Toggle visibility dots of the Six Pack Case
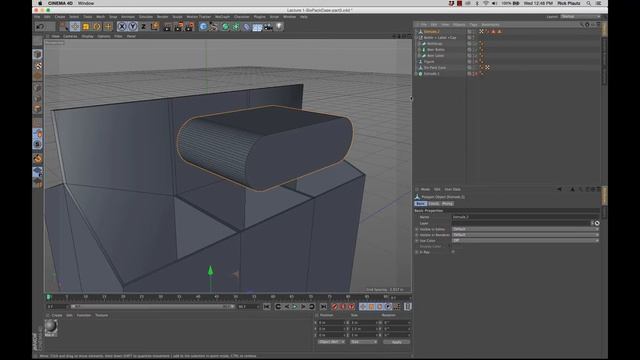The width and height of the screenshot is (640, 360). [x=474, y=68]
